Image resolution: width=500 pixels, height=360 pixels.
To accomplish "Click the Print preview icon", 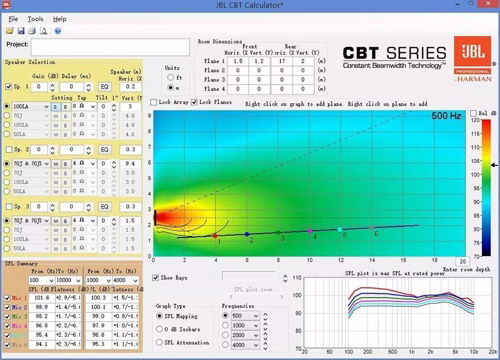I will click(x=43, y=31).
